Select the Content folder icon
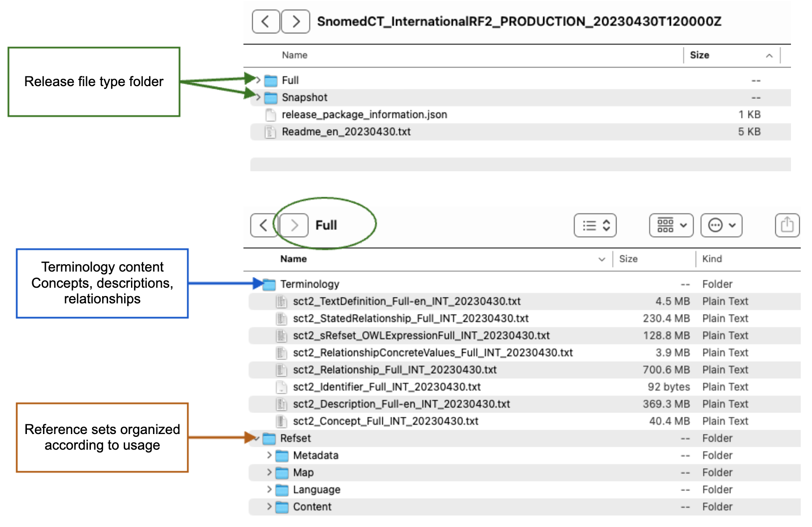The height and width of the screenshot is (527, 812). (x=282, y=507)
